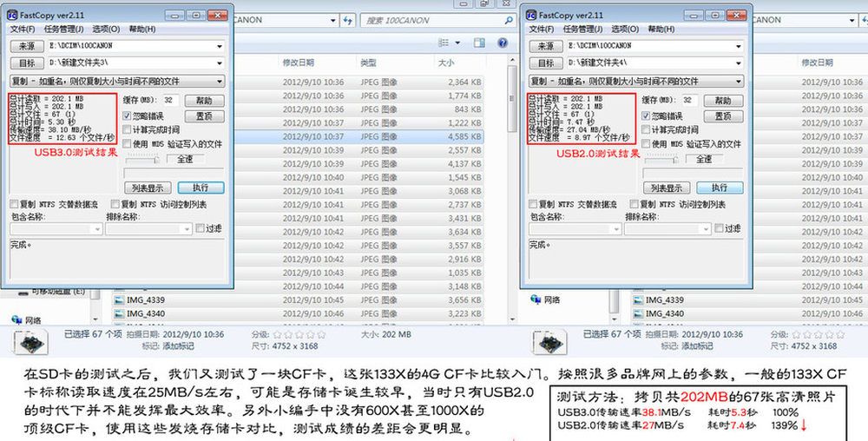Uncheck 忽略错误 in the USB3.0 FastCopy window
The image size is (868, 441).
click(x=128, y=115)
